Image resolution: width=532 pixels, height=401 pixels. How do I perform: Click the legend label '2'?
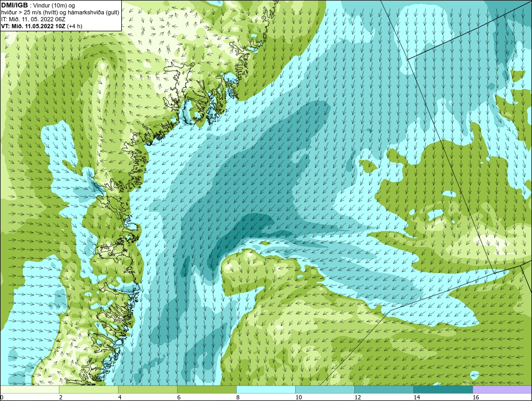61,397
